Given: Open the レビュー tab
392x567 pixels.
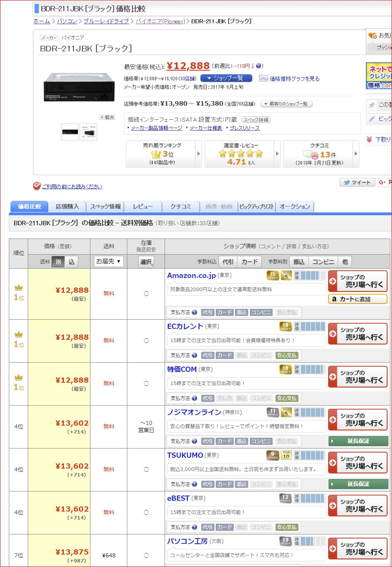Looking at the screenshot, I should click(143, 206).
